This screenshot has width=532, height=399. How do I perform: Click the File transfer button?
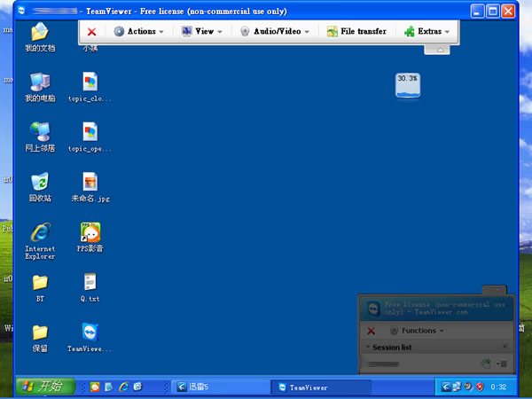(356, 31)
